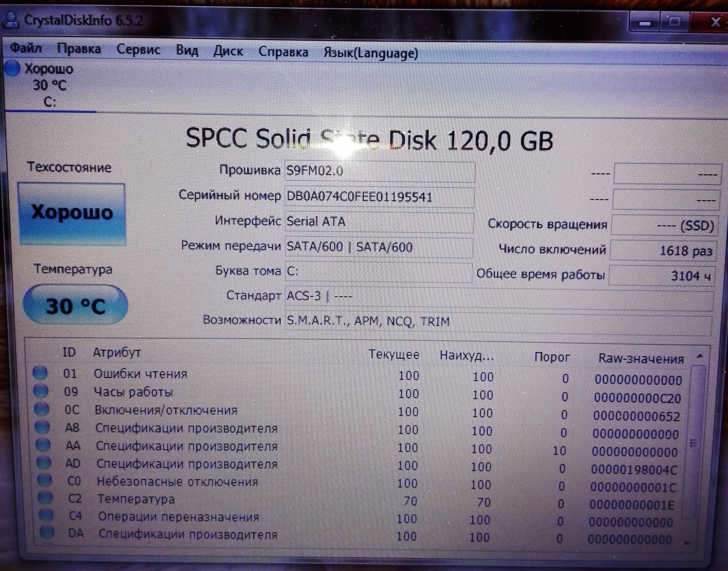
Task: Click status circle of row C4 Операции переназначения
Action: click(x=46, y=515)
